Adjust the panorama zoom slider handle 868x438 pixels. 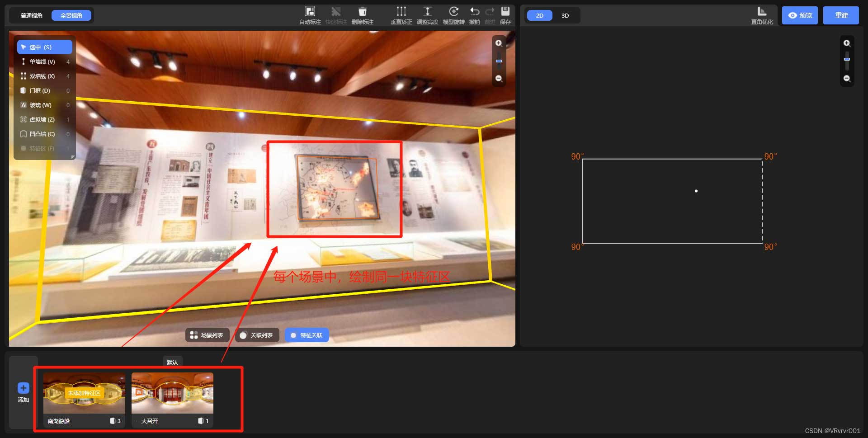499,61
